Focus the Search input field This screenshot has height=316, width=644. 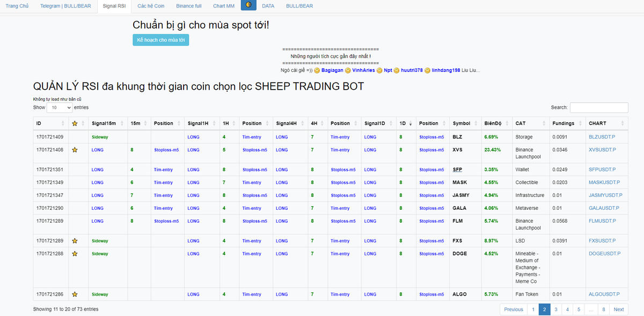click(x=599, y=107)
